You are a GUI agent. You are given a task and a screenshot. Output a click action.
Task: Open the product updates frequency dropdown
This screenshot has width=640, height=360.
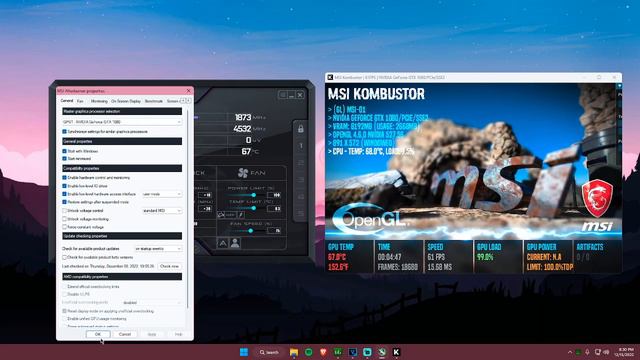tap(158, 249)
